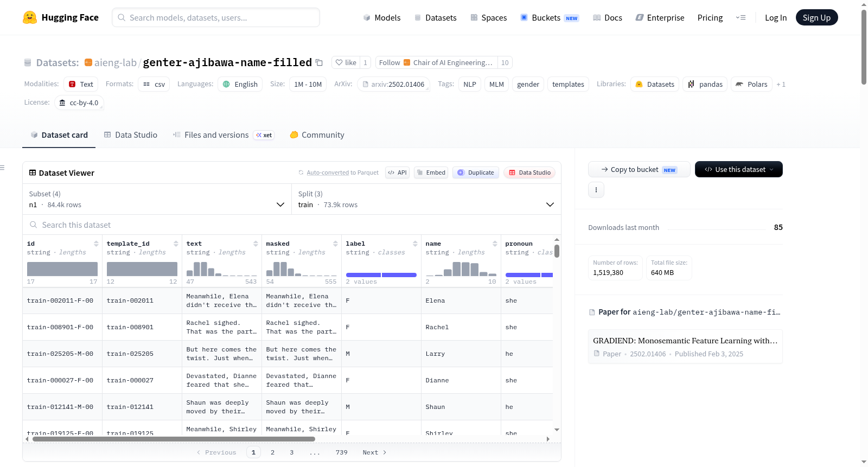Expand the navigation more-options menu
This screenshot has height=467, width=868.
click(741, 18)
